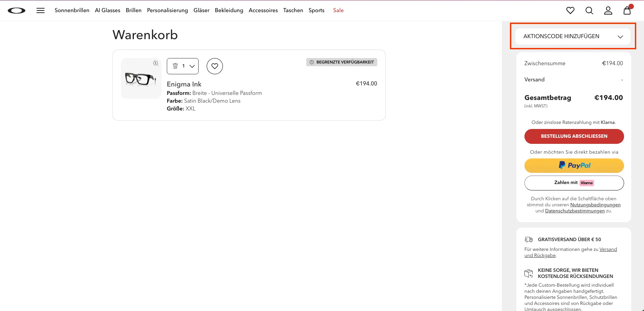The height and width of the screenshot is (311, 644).
Task: Click Bestellung abschliessen button
Action: pos(574,136)
